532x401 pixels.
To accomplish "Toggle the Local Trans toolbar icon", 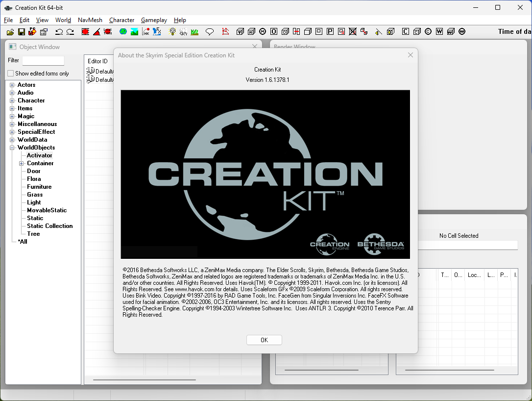I will click(x=108, y=32).
